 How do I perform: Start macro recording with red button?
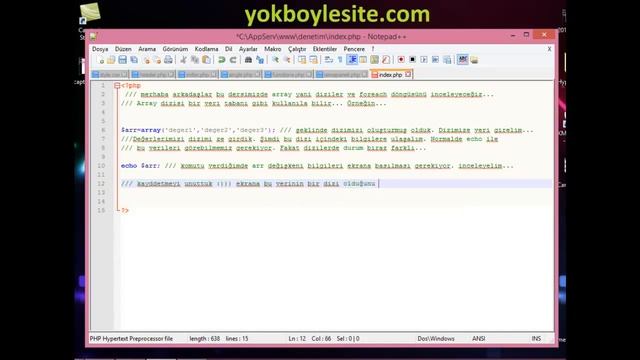(x=401, y=60)
